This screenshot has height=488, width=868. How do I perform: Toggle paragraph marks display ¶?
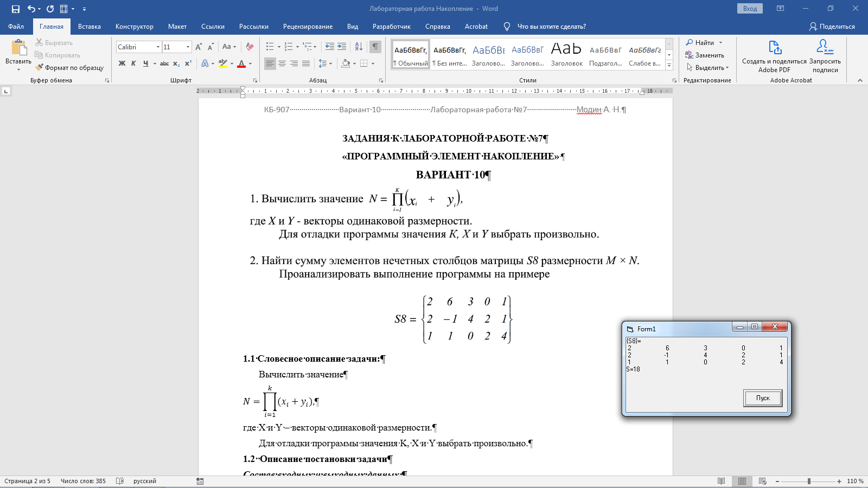pos(375,47)
